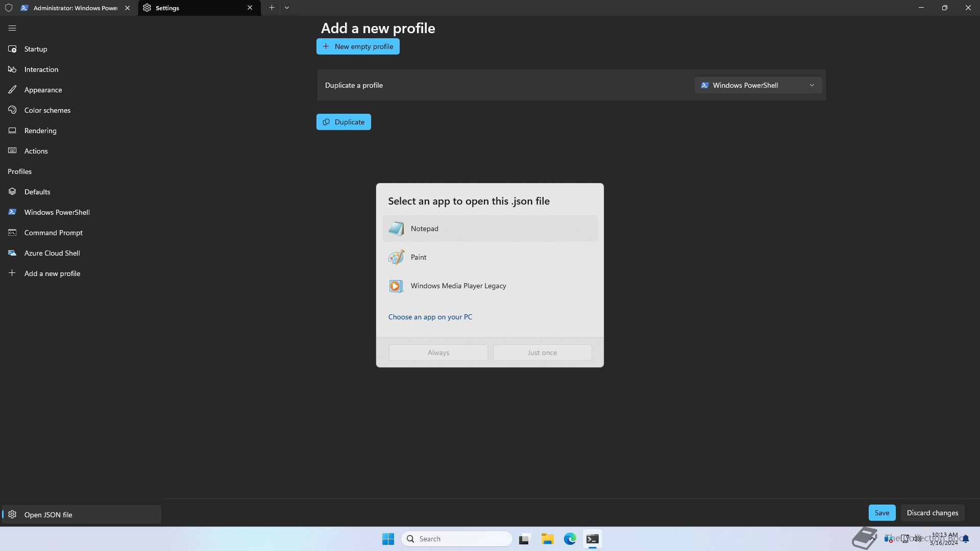980x551 pixels.
Task: Click the Paint app icon in dialog
Action: (396, 257)
